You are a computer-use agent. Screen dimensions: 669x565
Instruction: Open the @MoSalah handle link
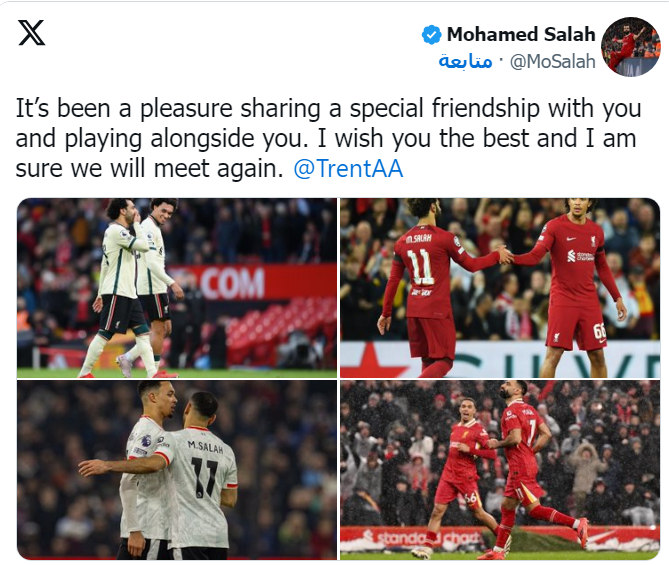tap(553, 62)
